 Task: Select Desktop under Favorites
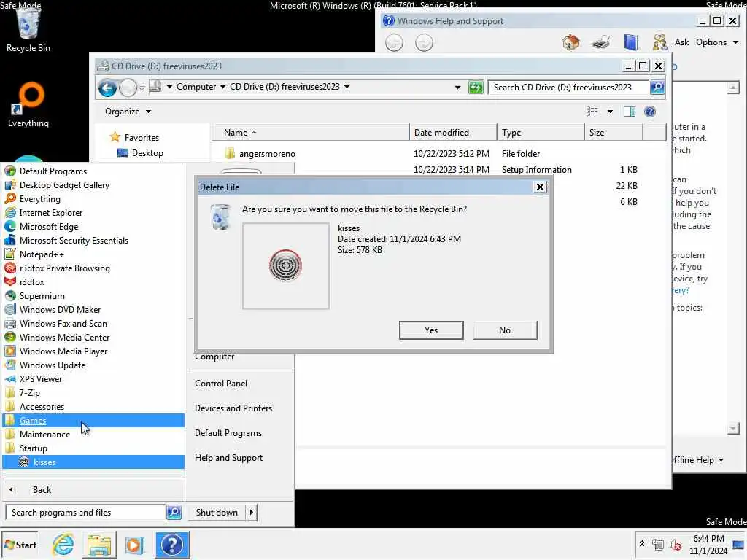(x=141, y=153)
